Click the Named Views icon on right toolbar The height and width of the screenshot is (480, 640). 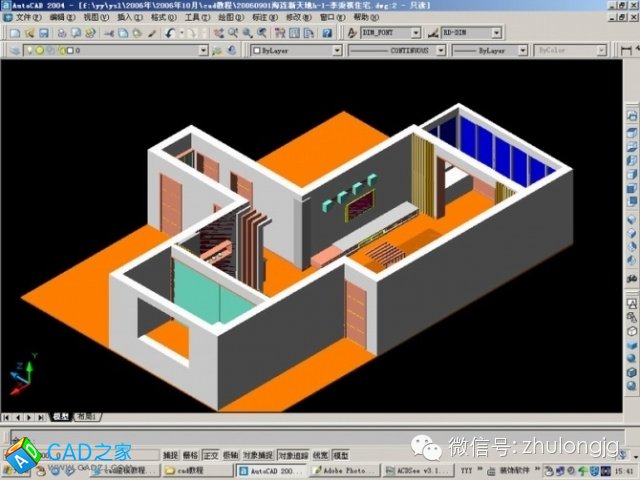[x=631, y=116]
